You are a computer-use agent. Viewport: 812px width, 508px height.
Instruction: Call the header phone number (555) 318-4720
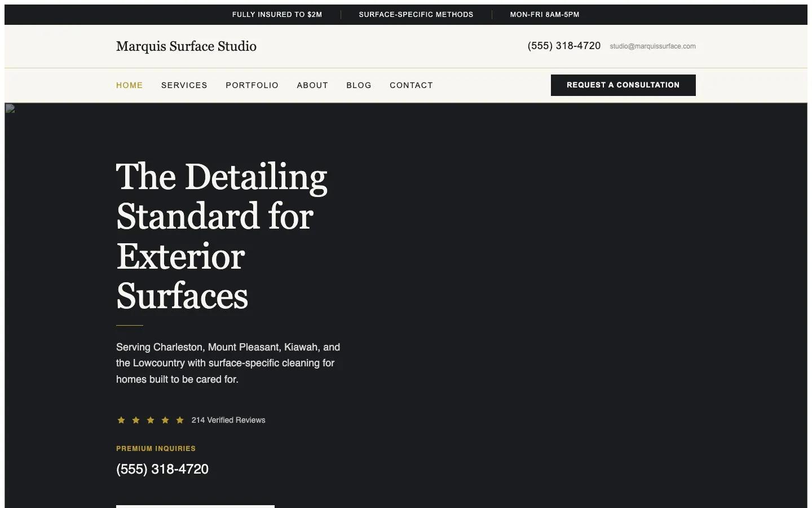(564, 46)
